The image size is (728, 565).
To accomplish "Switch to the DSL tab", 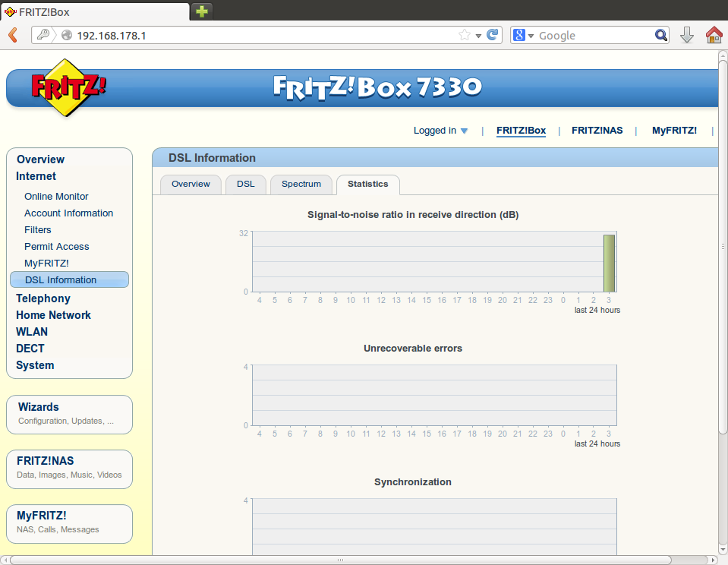I will (245, 185).
